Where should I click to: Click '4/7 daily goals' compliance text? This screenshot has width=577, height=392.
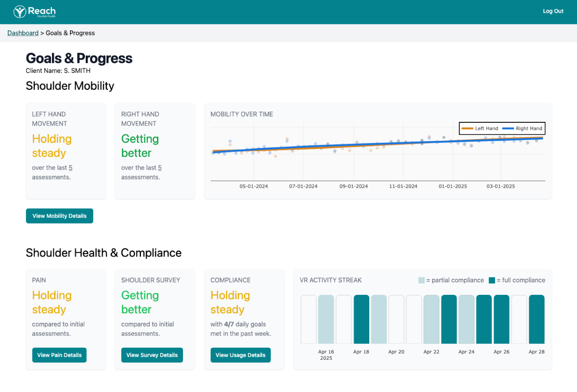(x=245, y=324)
